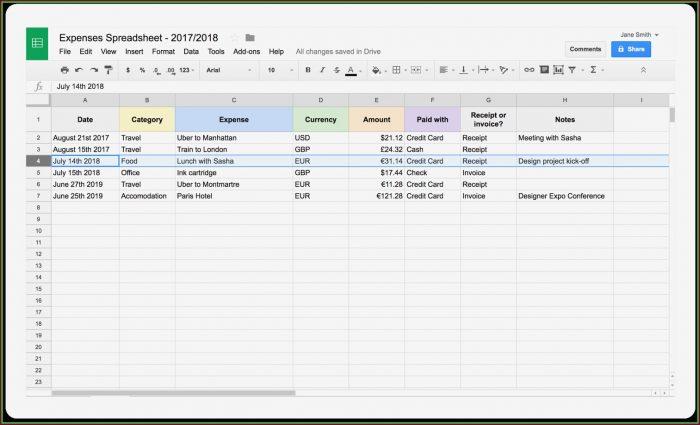Open the Google Sheets home icon
This screenshot has width=700, height=425.
tap(37, 43)
